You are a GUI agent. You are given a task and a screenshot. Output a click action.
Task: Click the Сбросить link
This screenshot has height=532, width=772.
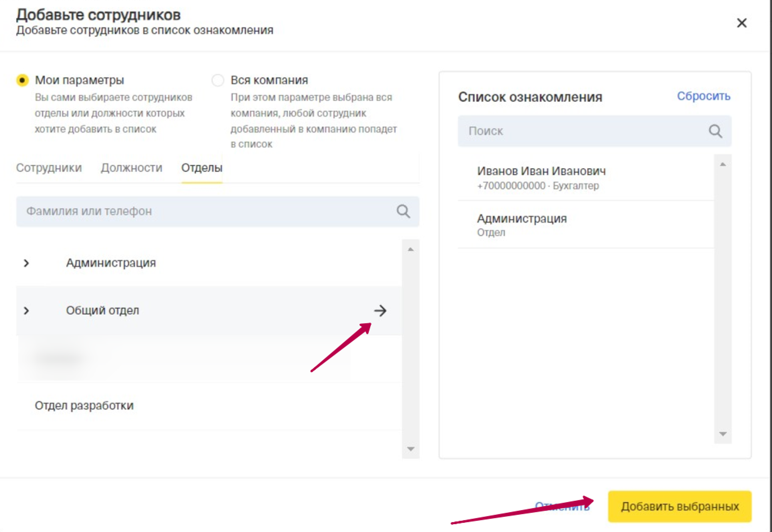[703, 96]
